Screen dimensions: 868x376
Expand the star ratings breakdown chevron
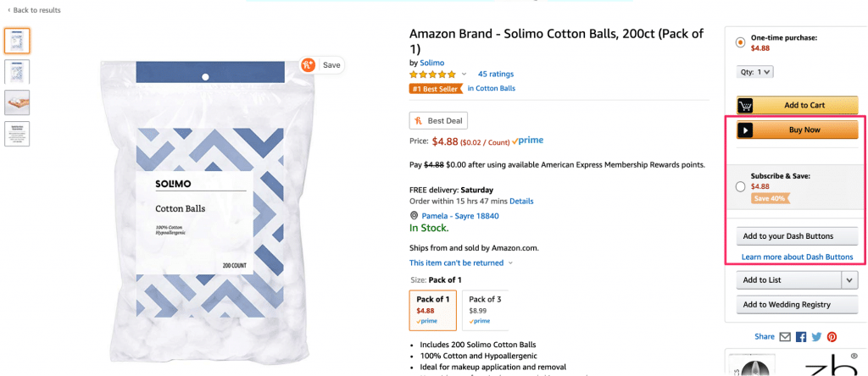(x=465, y=75)
